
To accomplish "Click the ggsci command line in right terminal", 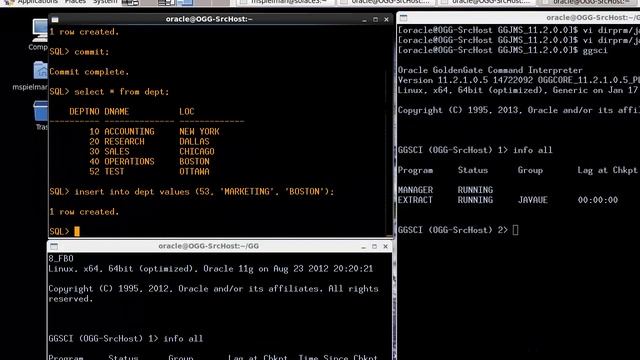I will point(503,50).
